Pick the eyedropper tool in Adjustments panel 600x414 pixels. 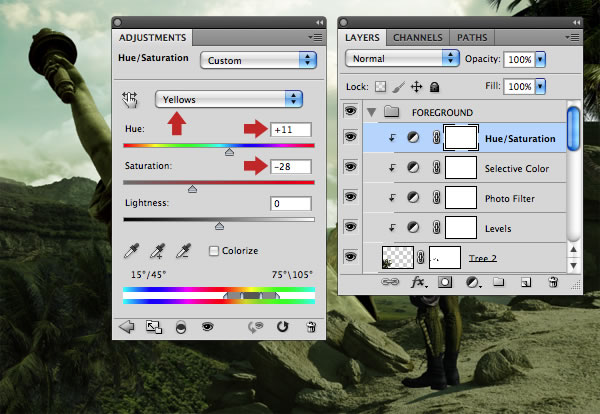pos(132,251)
